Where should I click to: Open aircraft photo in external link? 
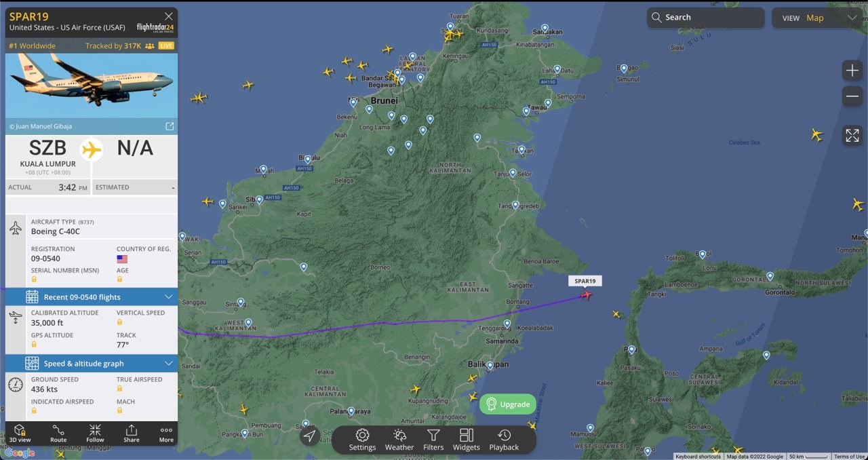coord(170,126)
